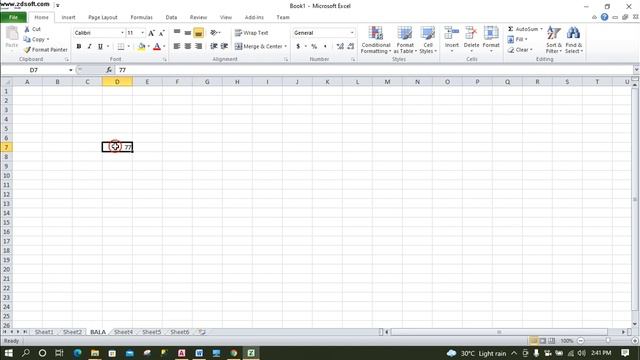Click the Paste icon in Clipboard group
This screenshot has height=360, width=640.
click(x=12, y=33)
